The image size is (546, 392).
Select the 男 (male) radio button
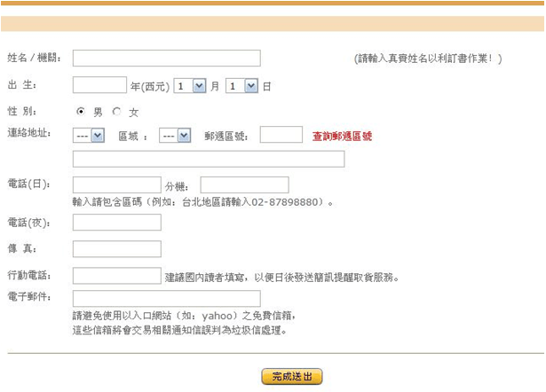coord(82,112)
